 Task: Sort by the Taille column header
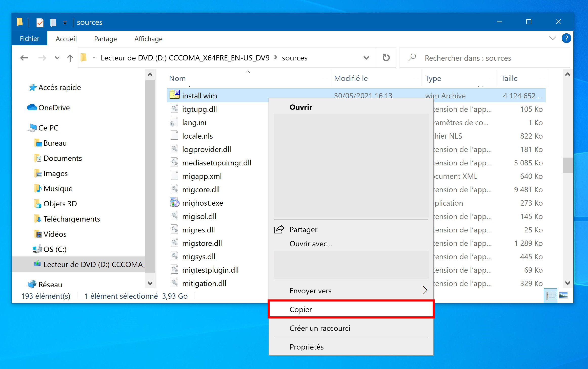click(x=522, y=78)
